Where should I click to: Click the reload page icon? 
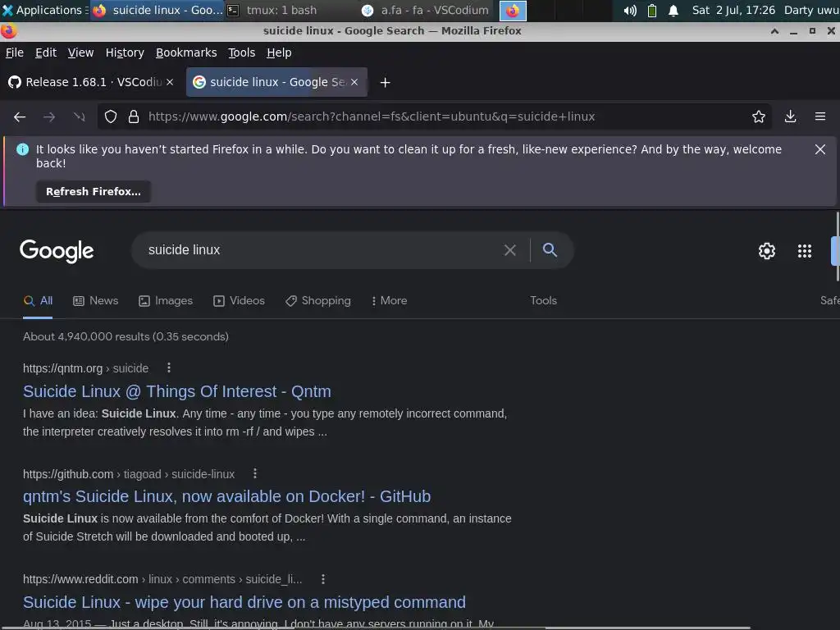(80, 116)
